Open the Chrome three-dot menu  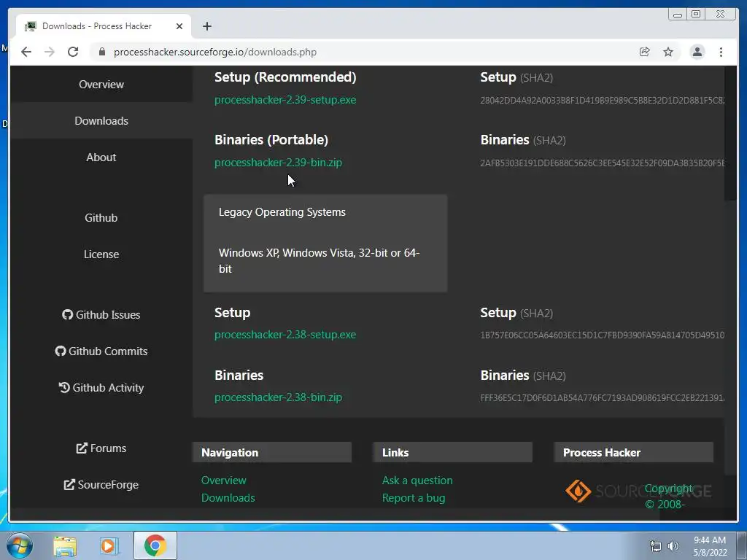tap(721, 52)
